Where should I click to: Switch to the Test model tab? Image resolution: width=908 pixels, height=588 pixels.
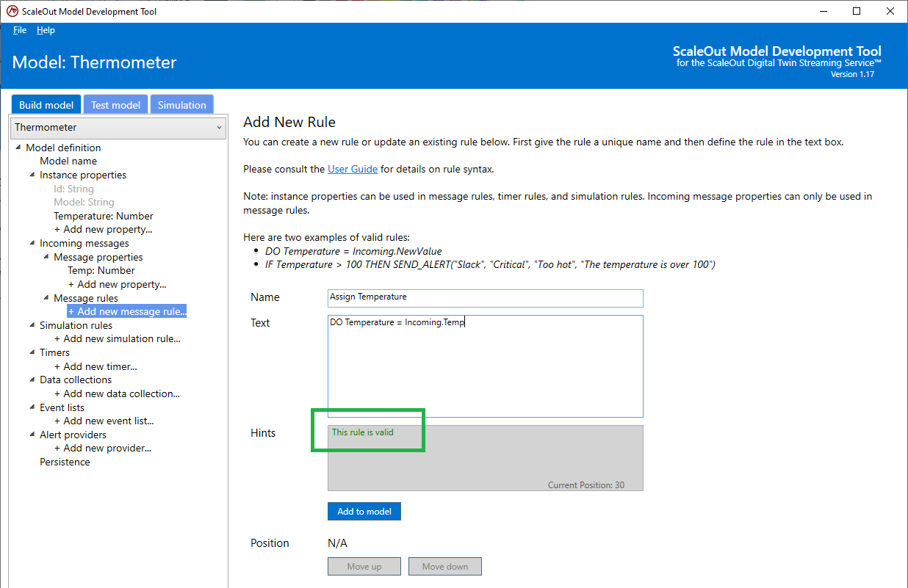tap(115, 105)
